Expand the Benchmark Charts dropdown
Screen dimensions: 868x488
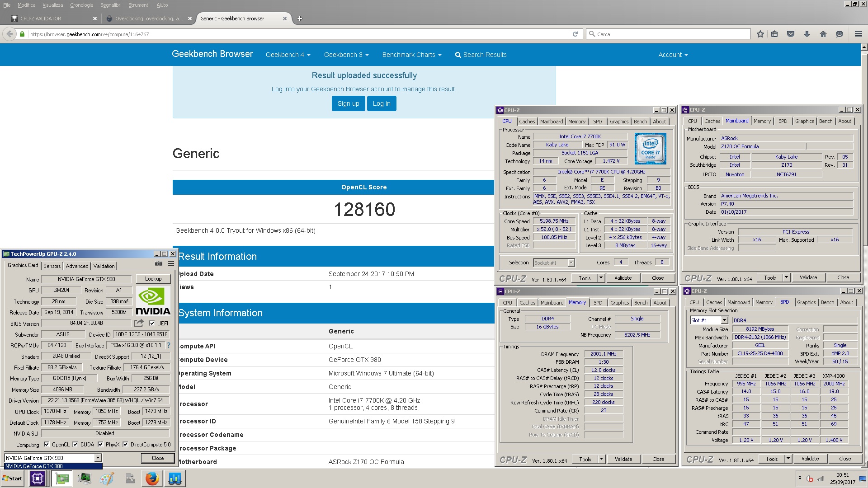[x=412, y=55]
